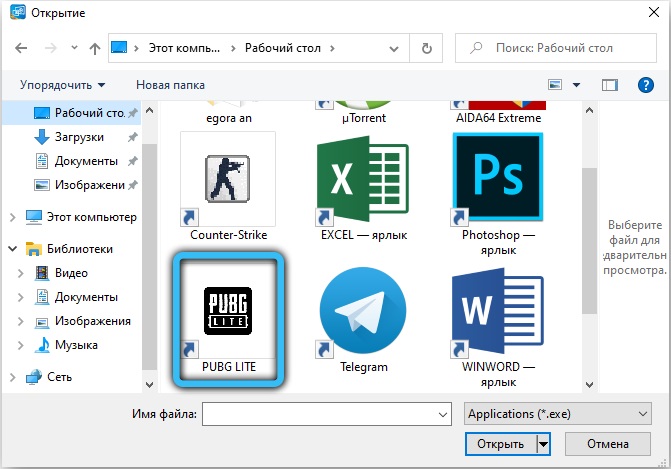Click chevron after Рабочий стол breadcrumb

click(x=333, y=48)
